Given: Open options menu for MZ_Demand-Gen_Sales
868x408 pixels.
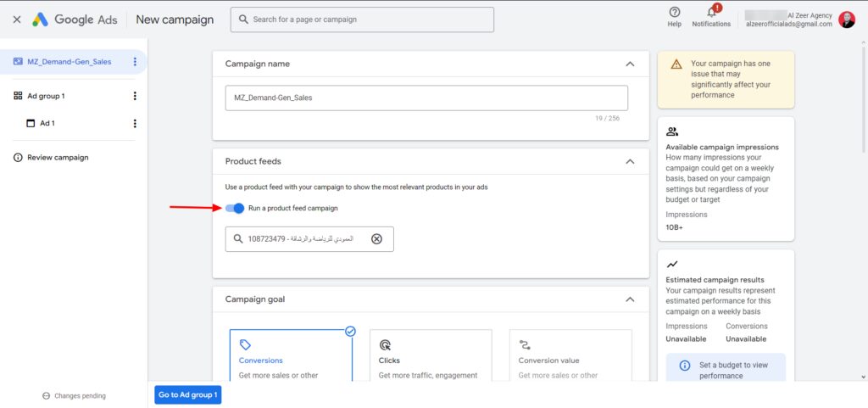Looking at the screenshot, I should 135,62.
